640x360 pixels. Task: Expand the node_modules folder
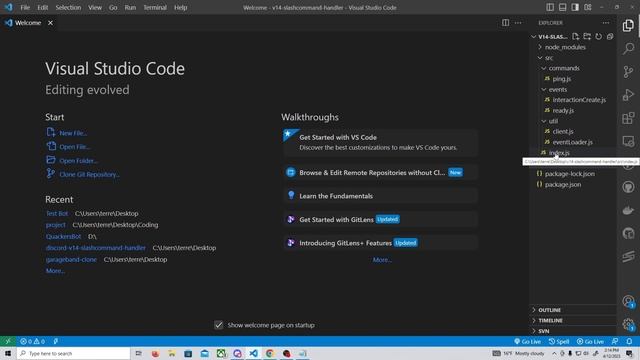(x=573, y=47)
